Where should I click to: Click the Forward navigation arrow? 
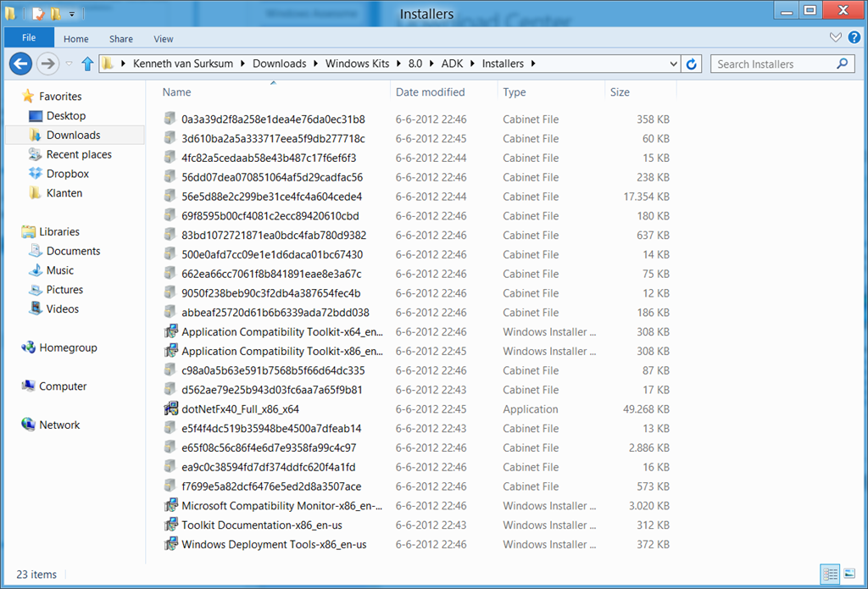[48, 64]
